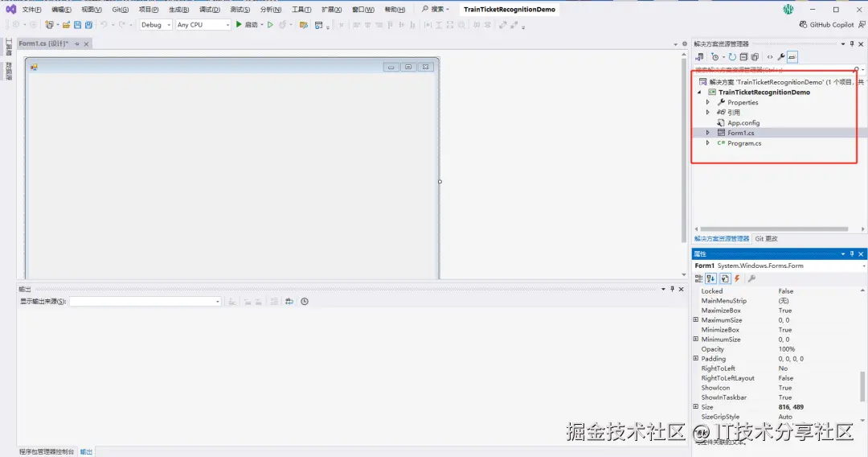Click the Undo arrow icon
868x457 pixels.
(104, 24)
